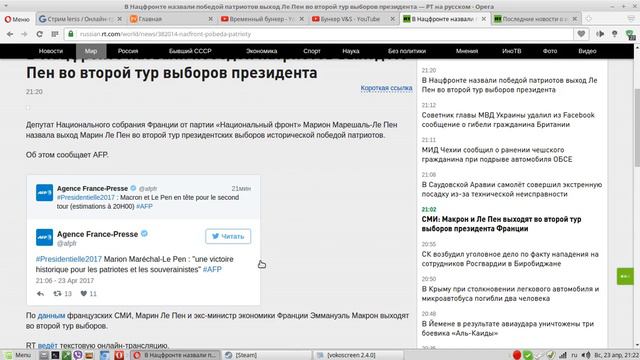Click the red record tray icon
The width and height of the screenshot is (640, 360).
(x=517, y=355)
